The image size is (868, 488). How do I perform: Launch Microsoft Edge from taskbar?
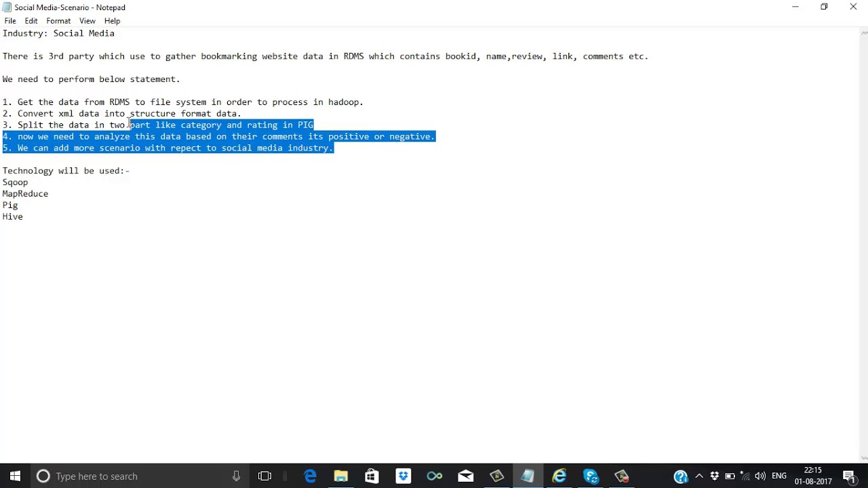pos(310,476)
